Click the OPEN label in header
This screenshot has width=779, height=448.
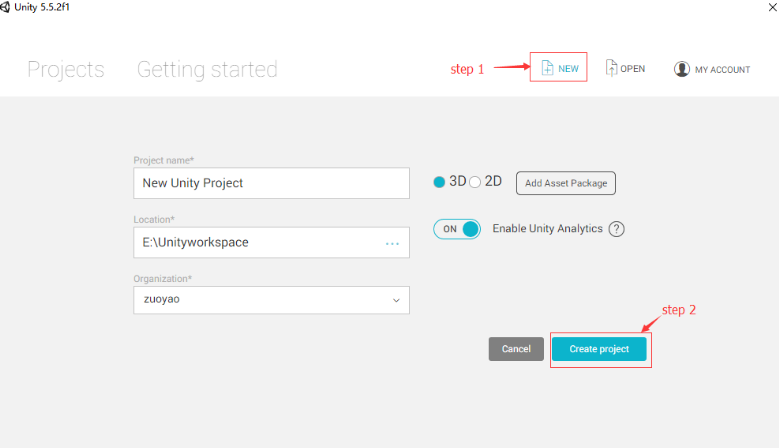pyautogui.click(x=632, y=69)
